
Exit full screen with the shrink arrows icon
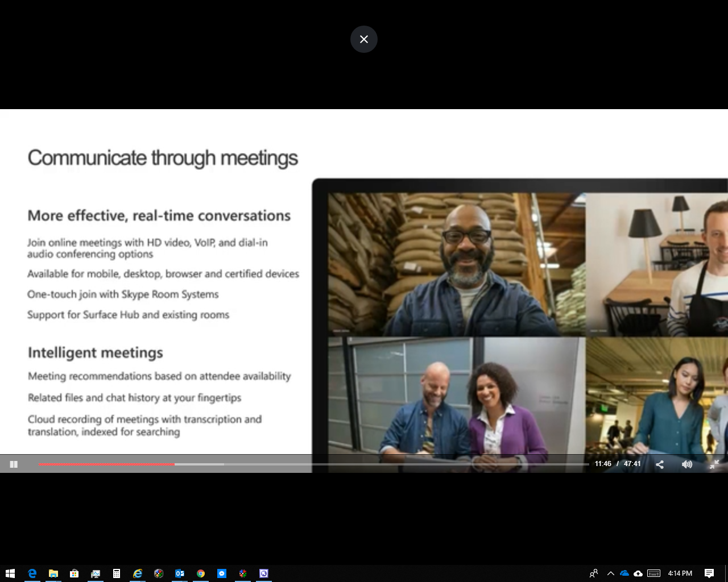pyautogui.click(x=714, y=464)
